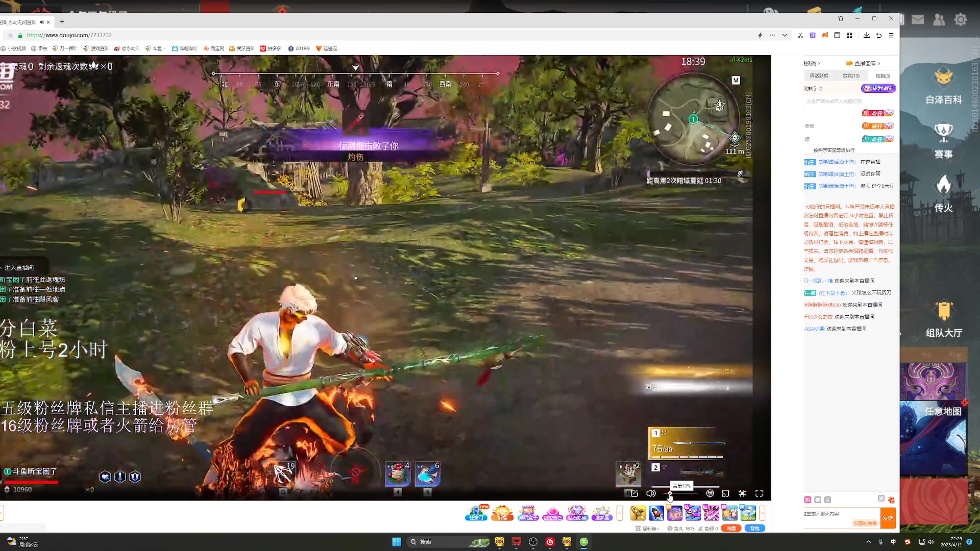Open the browser downloads icon
Viewport: 980px width, 551px height.
coord(867,35)
